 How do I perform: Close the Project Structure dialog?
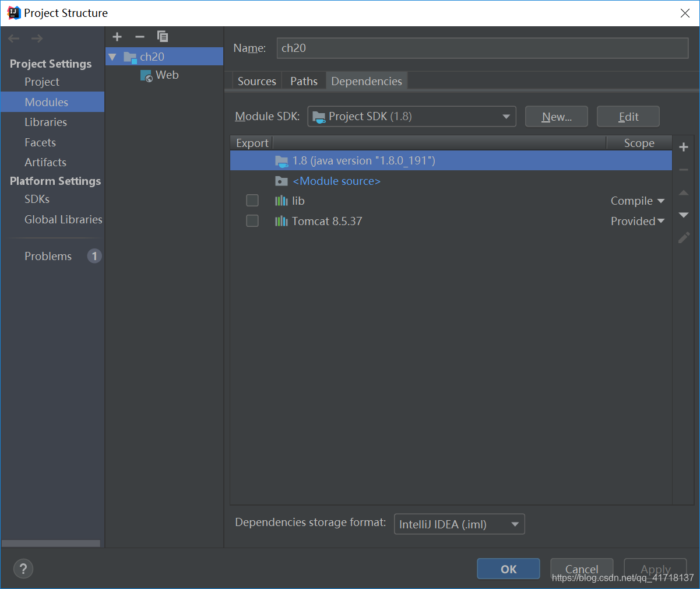point(685,13)
